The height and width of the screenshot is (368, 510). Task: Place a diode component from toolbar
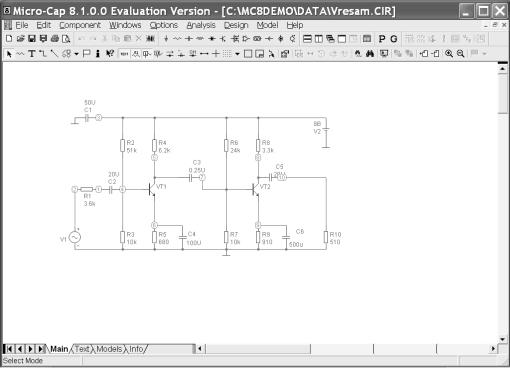click(x=212, y=39)
